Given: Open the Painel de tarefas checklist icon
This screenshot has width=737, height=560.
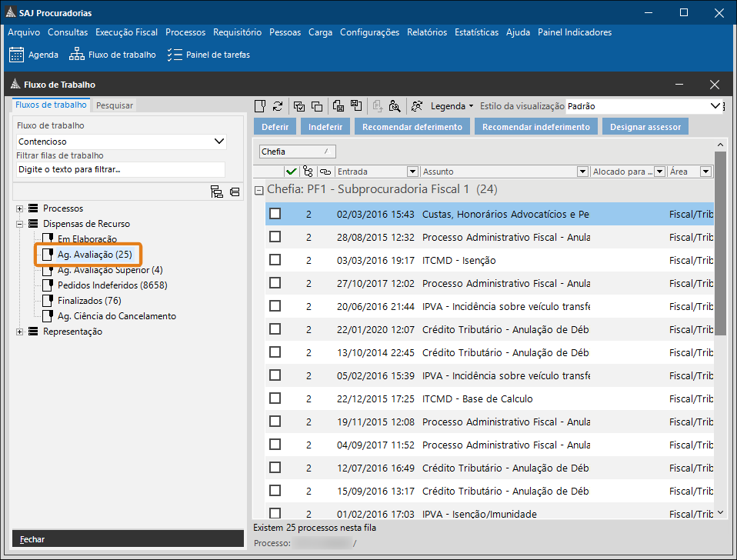Looking at the screenshot, I should pos(175,55).
